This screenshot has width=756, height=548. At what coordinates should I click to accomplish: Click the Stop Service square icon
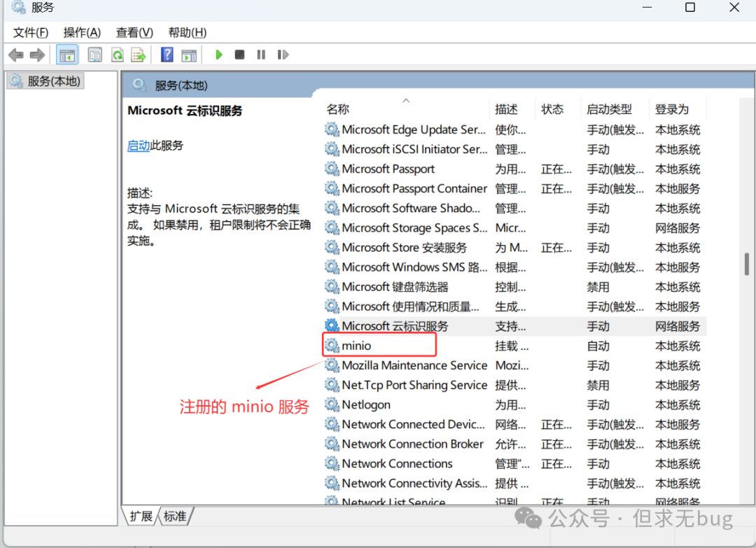point(239,55)
